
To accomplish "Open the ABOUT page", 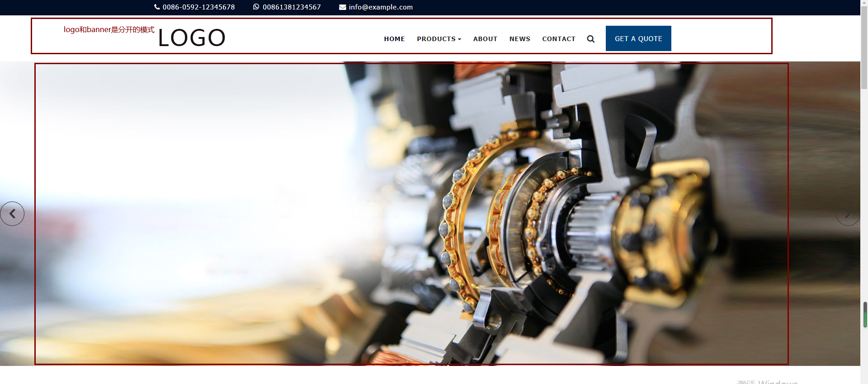I will tap(485, 39).
